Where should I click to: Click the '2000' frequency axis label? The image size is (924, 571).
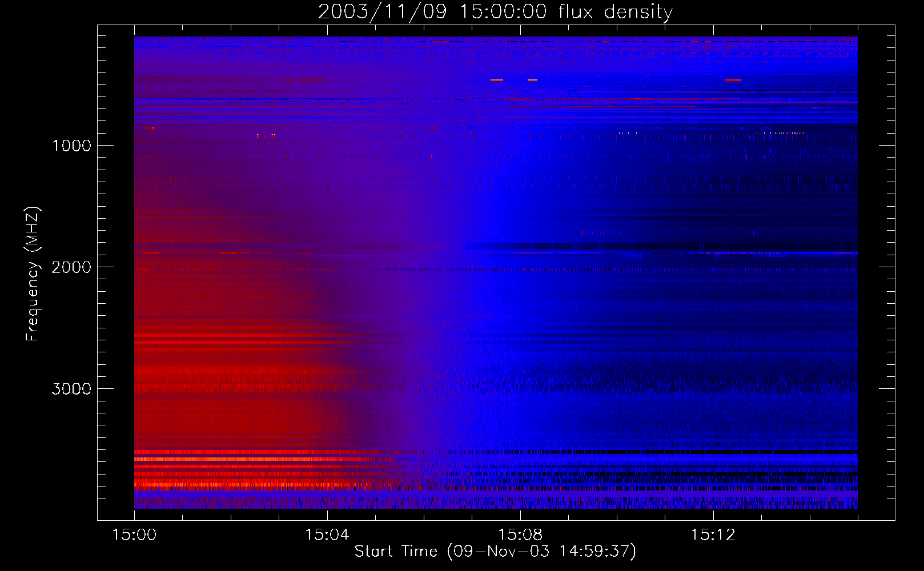71,267
